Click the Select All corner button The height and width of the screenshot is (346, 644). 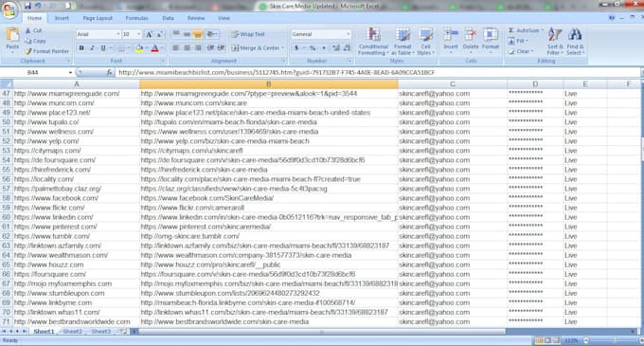point(7,84)
